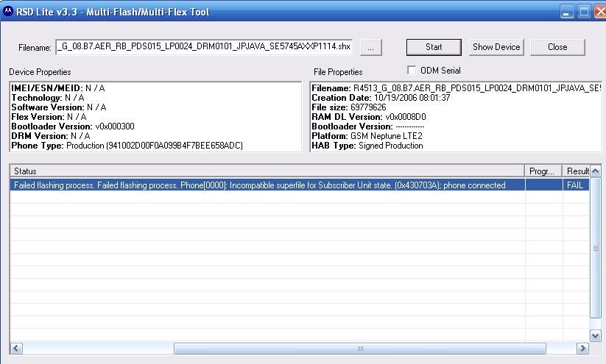Viewport: 606px width, 364px height.
Task: Click the Status column header
Action: click(x=267, y=171)
